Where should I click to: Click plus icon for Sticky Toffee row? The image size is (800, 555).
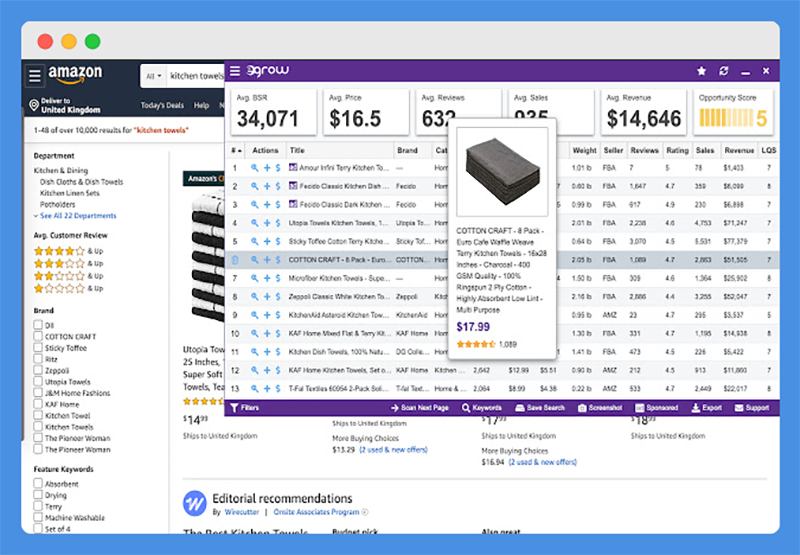267,241
